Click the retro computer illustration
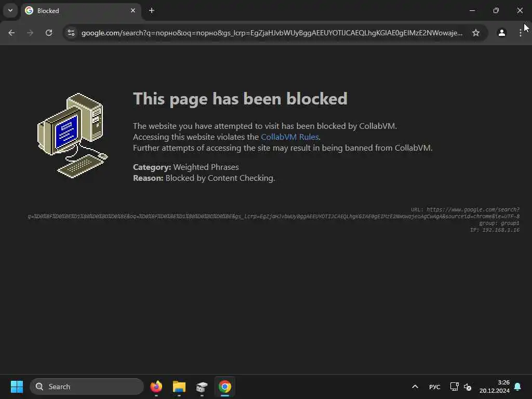Viewport: 532px width, 399px height. [x=72, y=136]
